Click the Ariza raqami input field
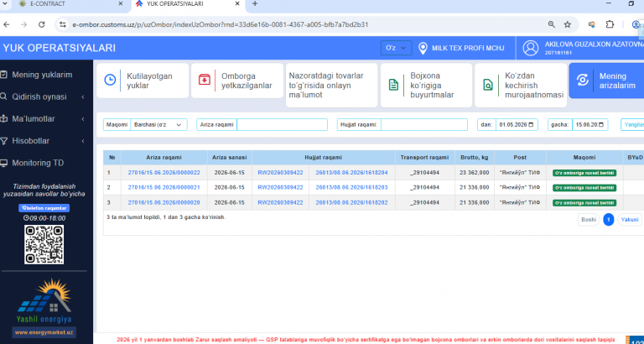The width and height of the screenshot is (644, 344). [282, 124]
